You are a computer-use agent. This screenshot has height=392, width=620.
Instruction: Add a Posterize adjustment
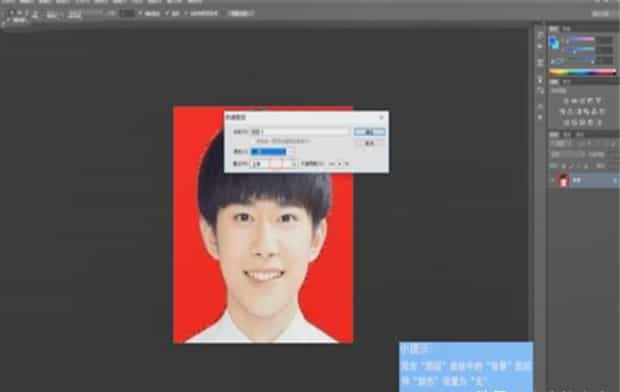click(574, 123)
